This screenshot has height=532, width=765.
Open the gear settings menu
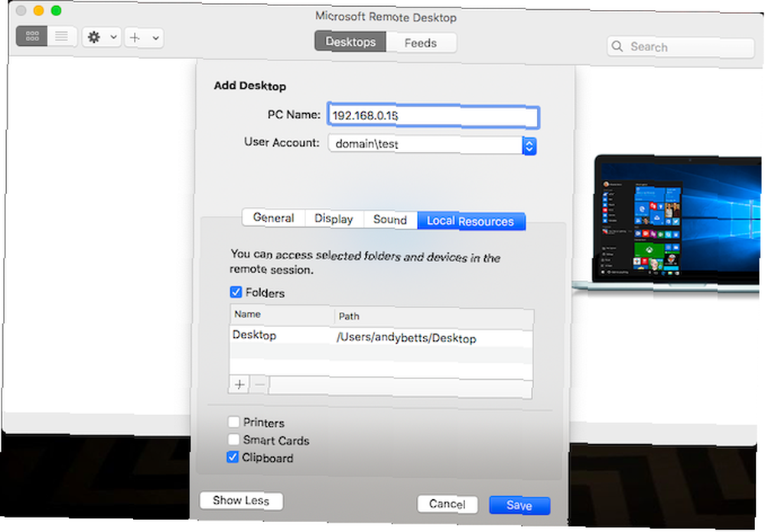[x=94, y=37]
